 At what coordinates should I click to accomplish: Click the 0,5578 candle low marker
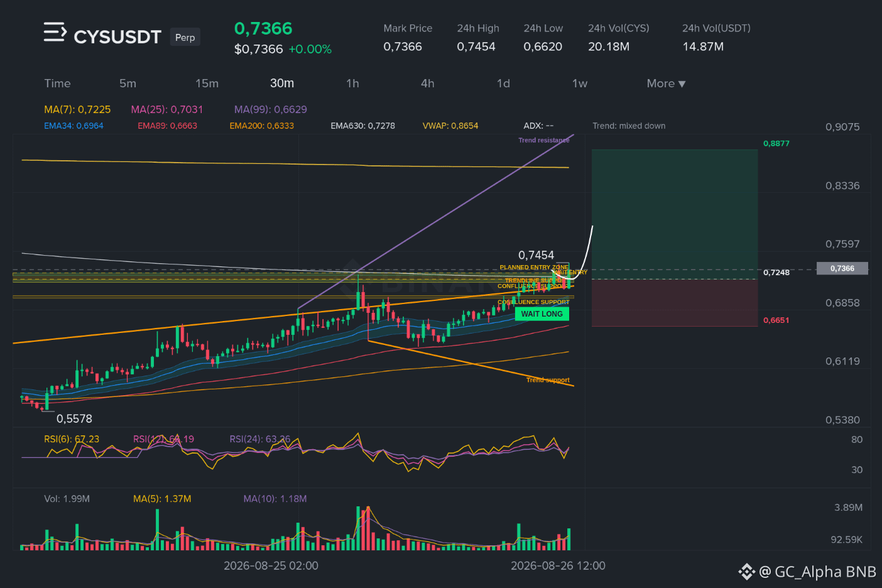tap(74, 418)
